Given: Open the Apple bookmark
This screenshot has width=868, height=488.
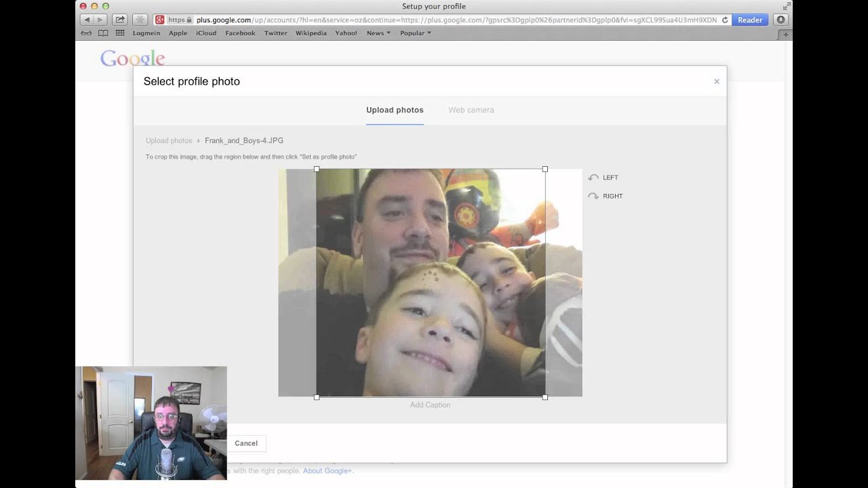Looking at the screenshot, I should [x=178, y=33].
